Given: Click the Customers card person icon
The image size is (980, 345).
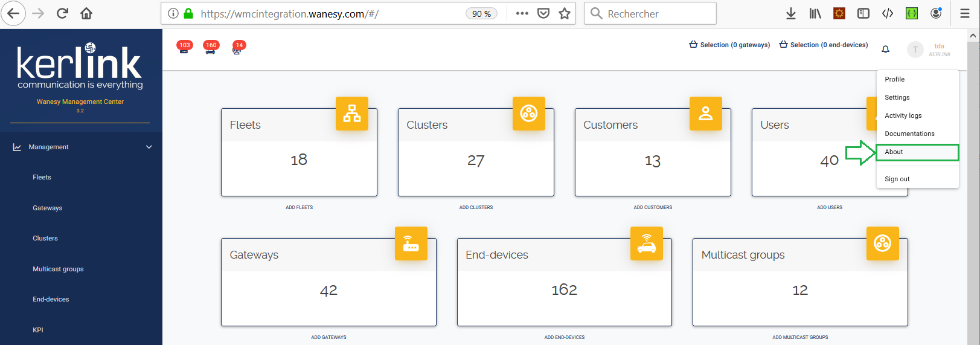Looking at the screenshot, I should click(x=705, y=114).
